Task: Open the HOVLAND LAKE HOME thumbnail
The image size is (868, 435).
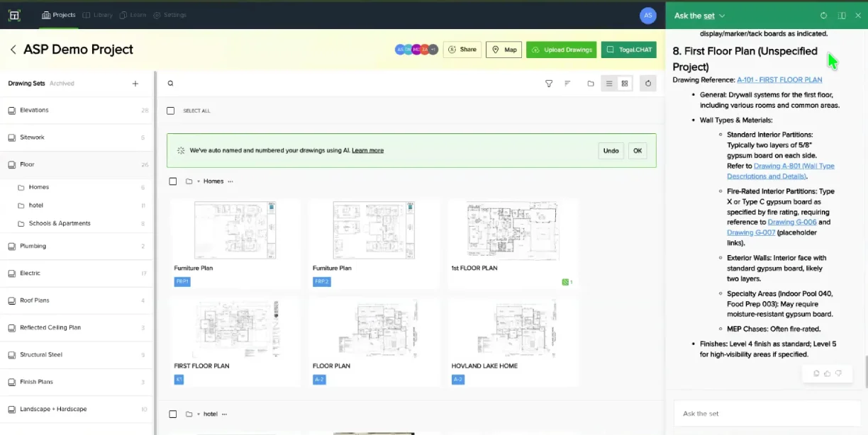Action: click(513, 329)
